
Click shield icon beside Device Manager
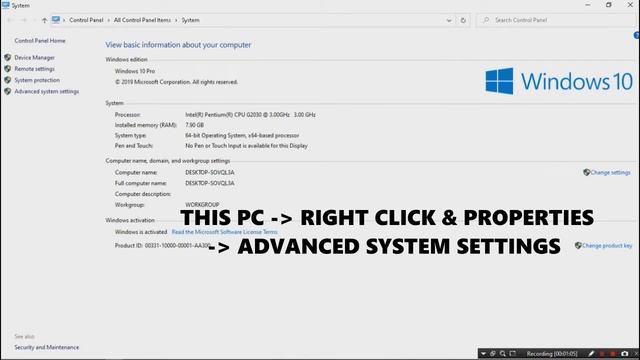coord(7,58)
